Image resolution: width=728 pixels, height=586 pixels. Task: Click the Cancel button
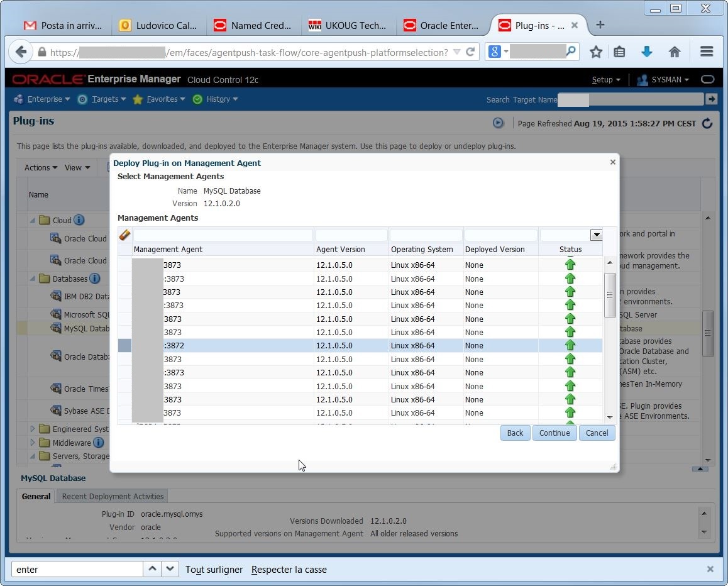coord(597,433)
